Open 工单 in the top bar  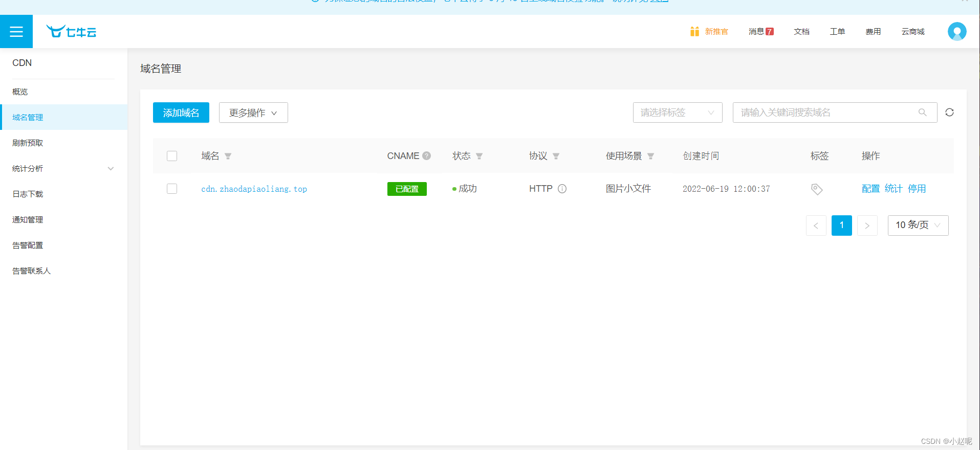coord(837,32)
